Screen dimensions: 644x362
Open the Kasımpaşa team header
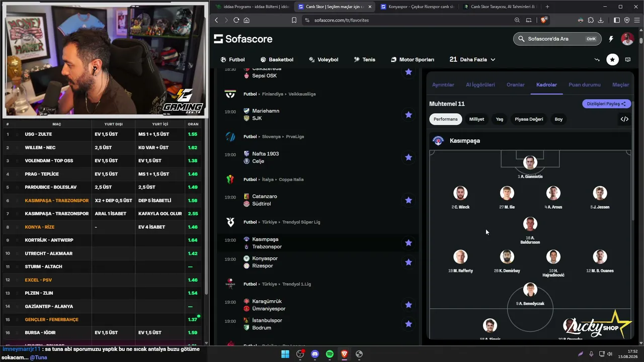tap(530, 141)
